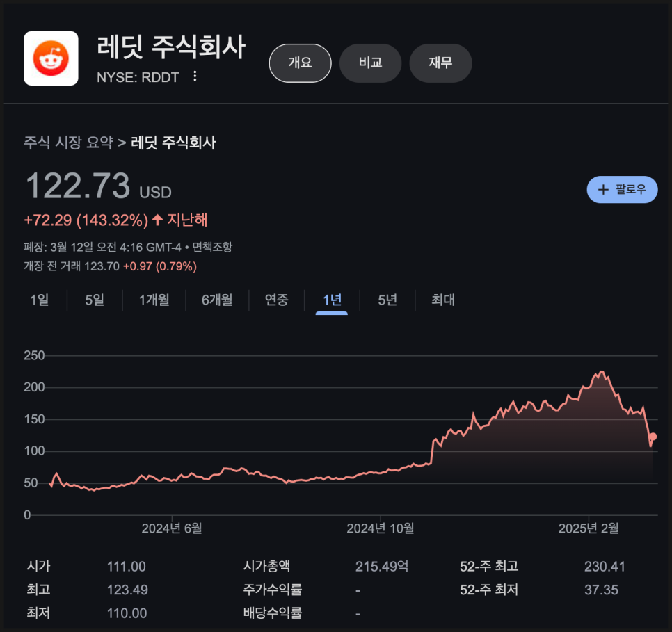Click the 시가 value 111.00
The width and height of the screenshot is (672, 632).
[127, 567]
